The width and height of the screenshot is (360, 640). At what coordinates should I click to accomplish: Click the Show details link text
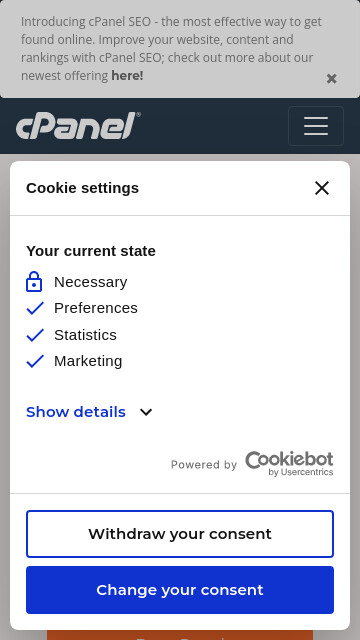pos(76,412)
